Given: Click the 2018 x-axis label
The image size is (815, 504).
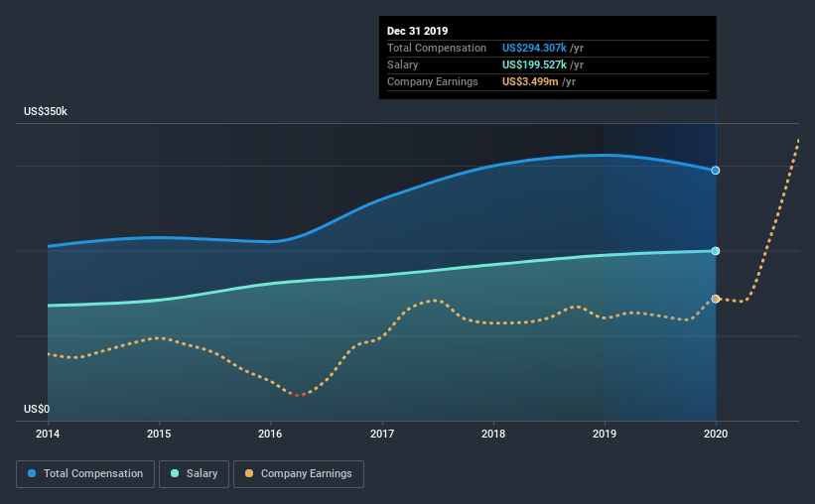Looking at the screenshot, I should tap(493, 434).
